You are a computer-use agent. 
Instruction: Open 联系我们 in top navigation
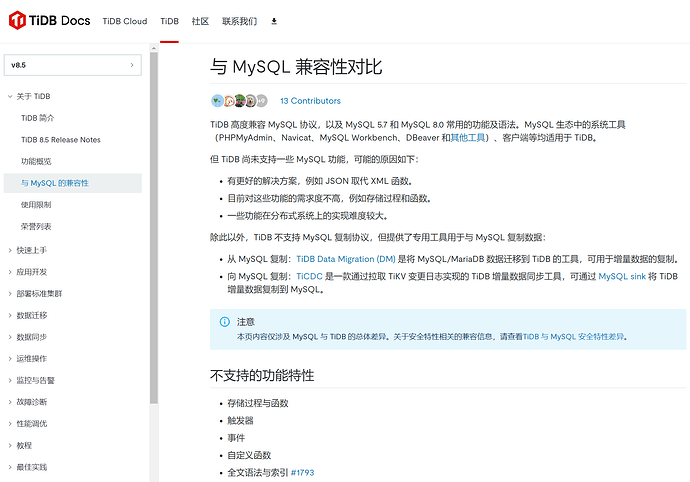[239, 21]
